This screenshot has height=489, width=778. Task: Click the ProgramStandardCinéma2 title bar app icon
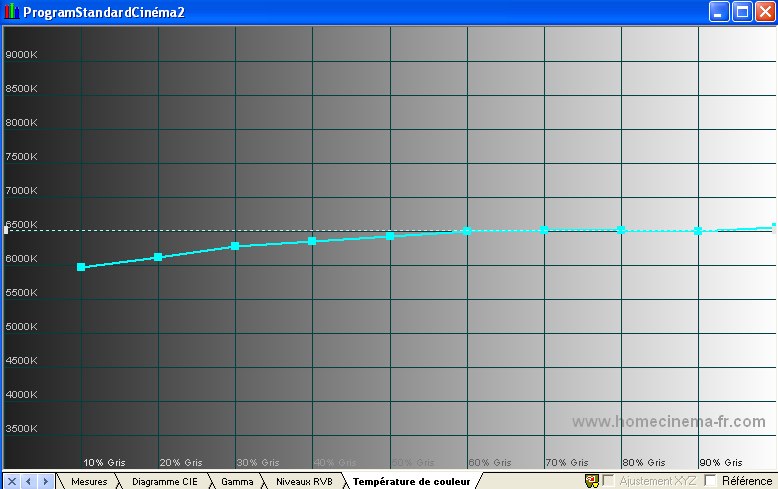coord(11,11)
